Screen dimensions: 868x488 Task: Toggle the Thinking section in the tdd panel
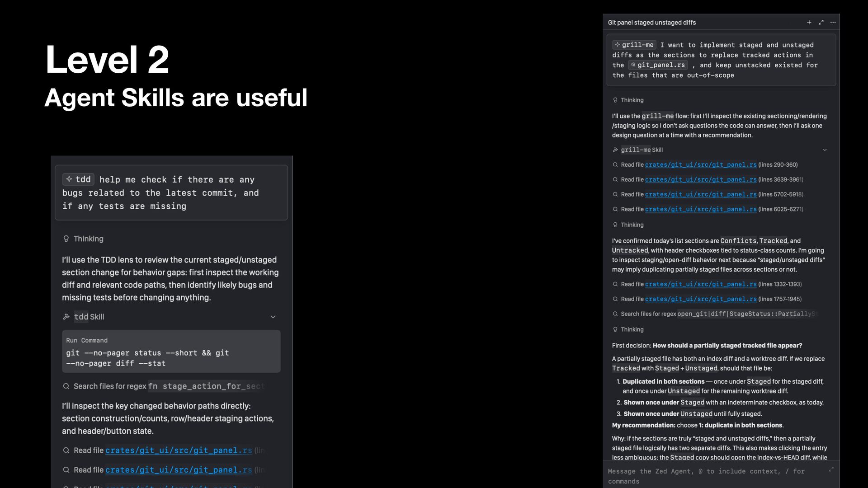pos(83,239)
